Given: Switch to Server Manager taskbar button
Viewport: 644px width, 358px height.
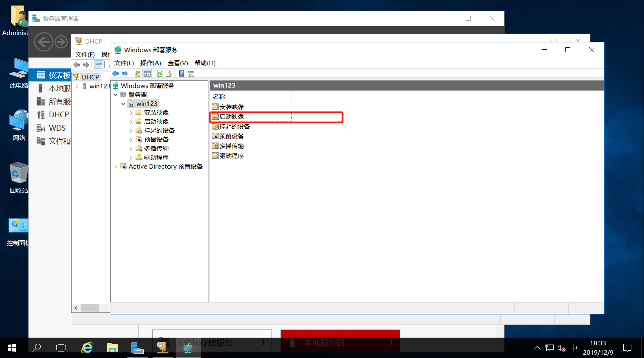Looking at the screenshot, I should pos(138,348).
